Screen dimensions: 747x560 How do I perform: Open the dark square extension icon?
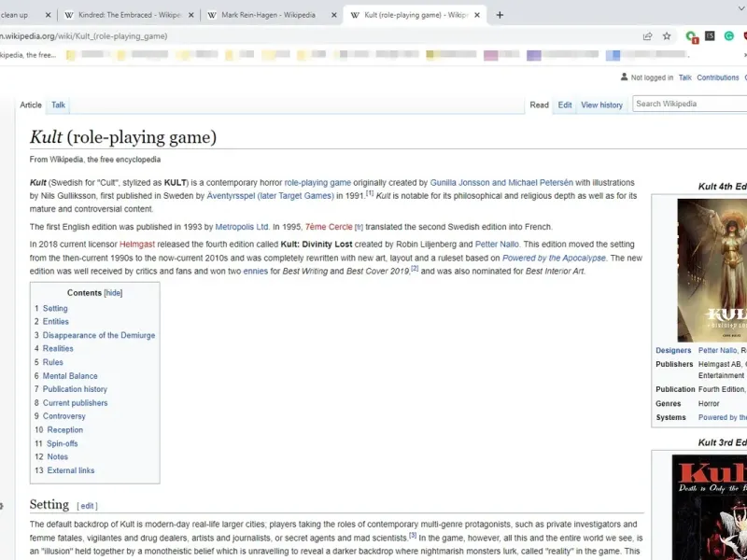[710, 35]
